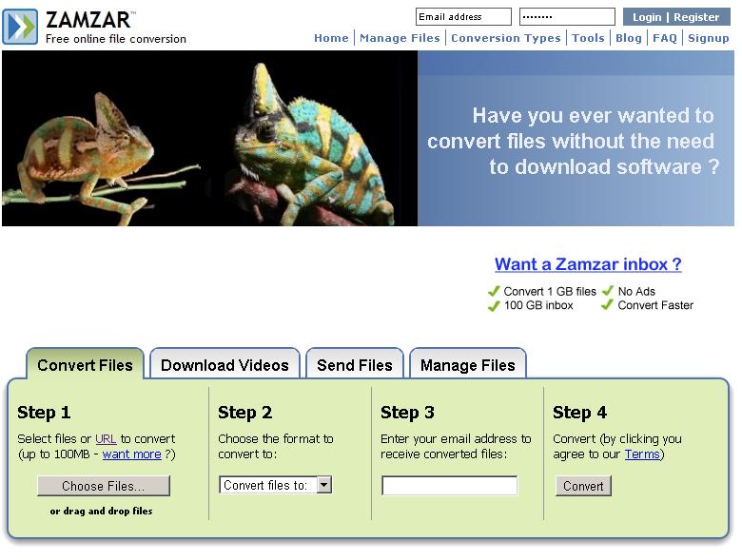Click the chameleon banner image
The width and height of the screenshot is (742, 560).
[x=209, y=138]
